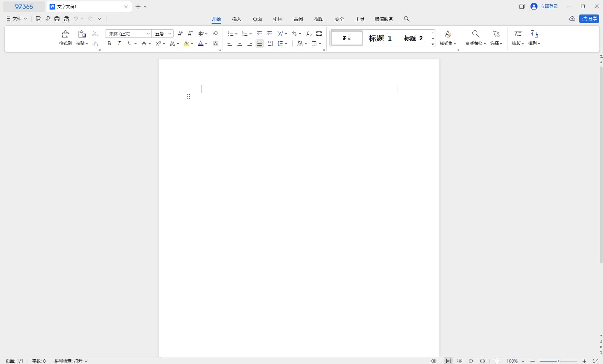Click the increase font size icon
The width and height of the screenshot is (603, 364).
pyautogui.click(x=180, y=34)
